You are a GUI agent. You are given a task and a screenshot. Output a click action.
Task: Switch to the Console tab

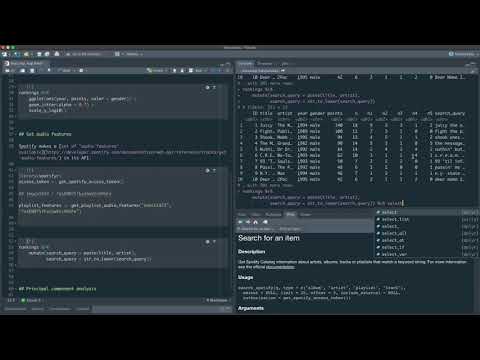(246, 63)
